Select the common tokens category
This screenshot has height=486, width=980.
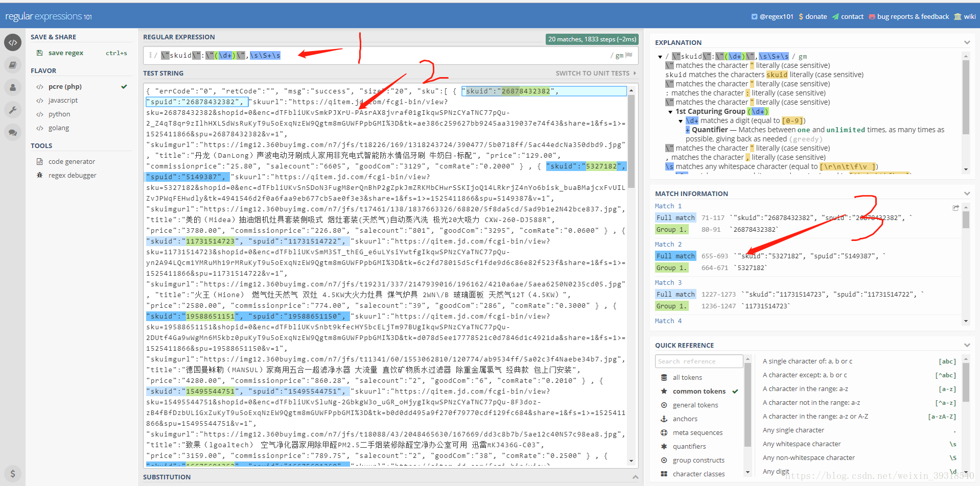tap(699, 391)
